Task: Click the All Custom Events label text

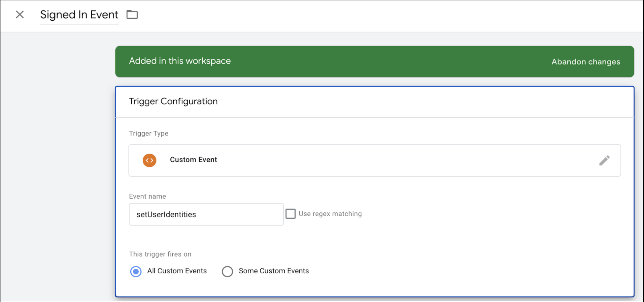Action: click(x=177, y=271)
